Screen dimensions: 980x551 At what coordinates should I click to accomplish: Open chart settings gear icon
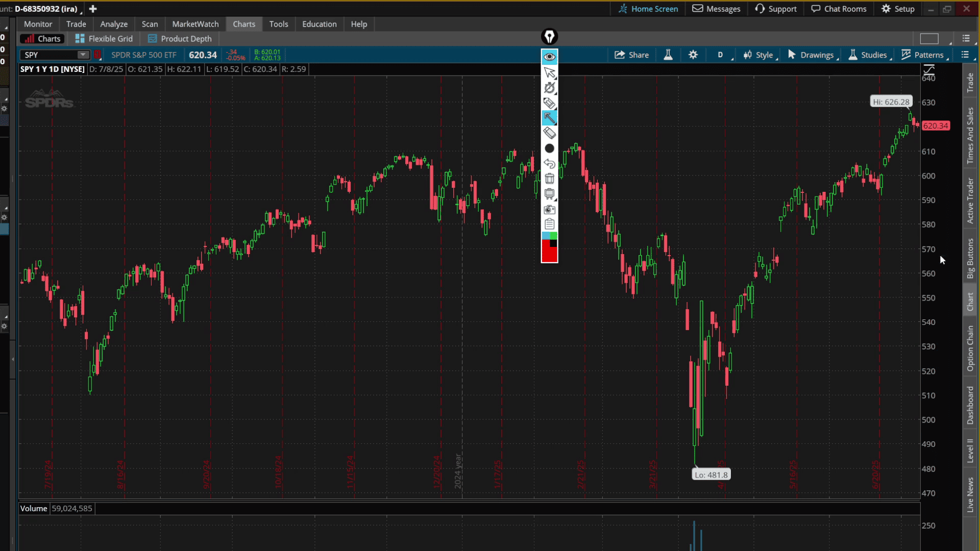(693, 55)
